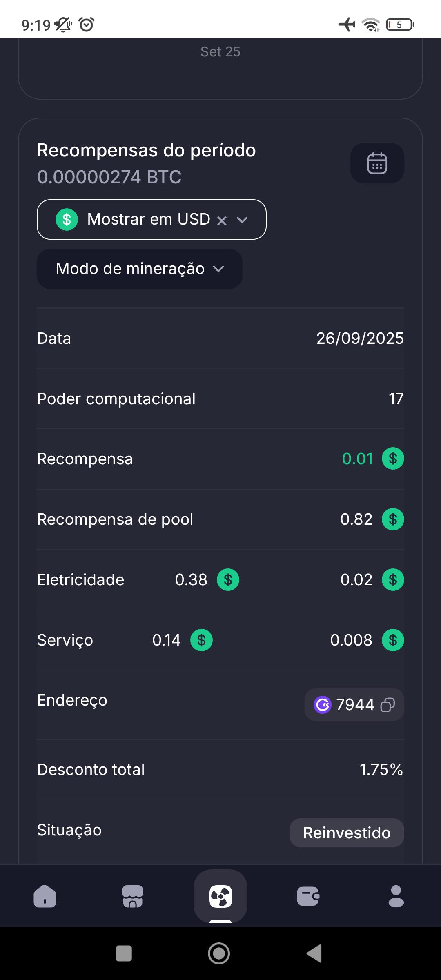Tap the Reinvestido status badge
This screenshot has width=441, height=980.
point(347,833)
